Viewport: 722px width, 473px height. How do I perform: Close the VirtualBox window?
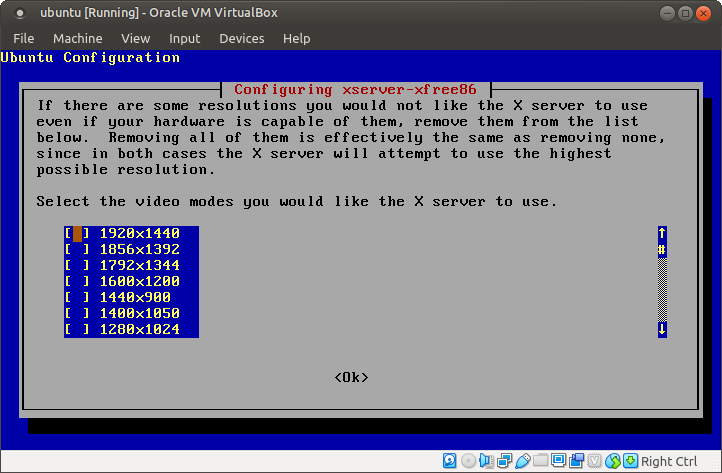[703, 13]
